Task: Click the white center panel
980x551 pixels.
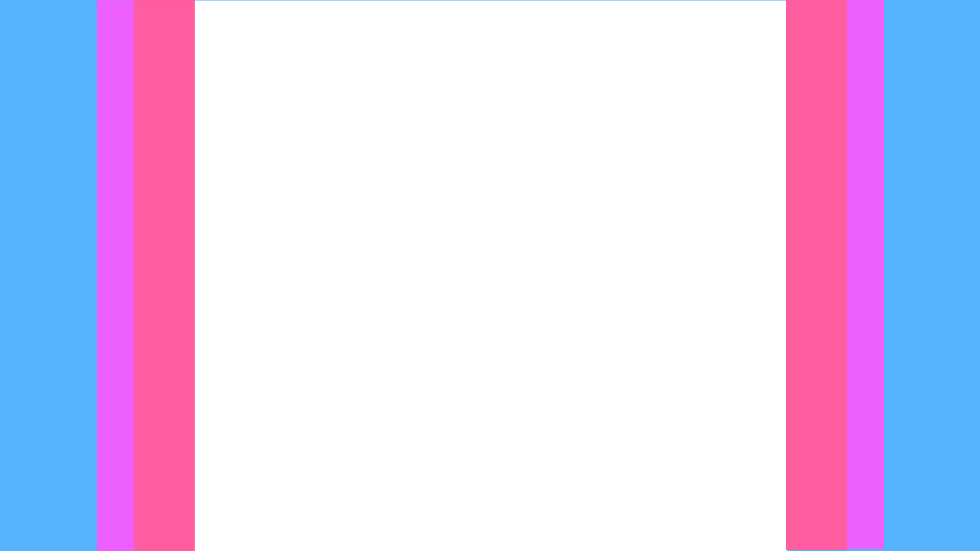Action: pyautogui.click(x=490, y=275)
